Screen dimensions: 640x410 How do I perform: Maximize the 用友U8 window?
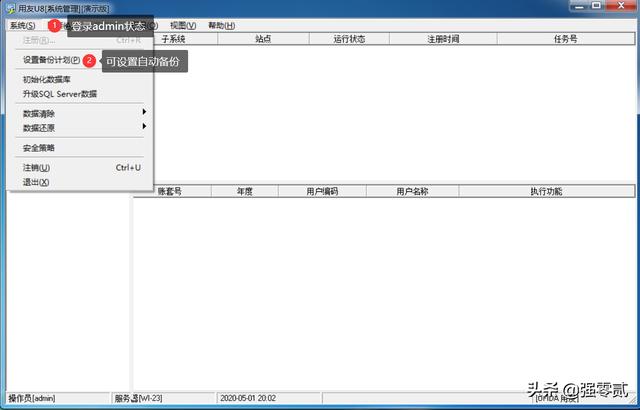(x=597, y=6)
